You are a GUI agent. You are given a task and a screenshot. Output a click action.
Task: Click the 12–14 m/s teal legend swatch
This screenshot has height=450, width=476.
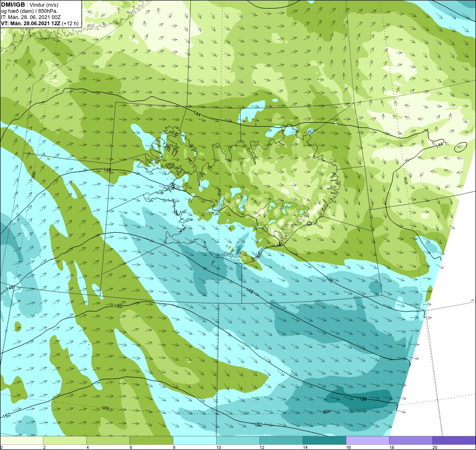pos(281,440)
